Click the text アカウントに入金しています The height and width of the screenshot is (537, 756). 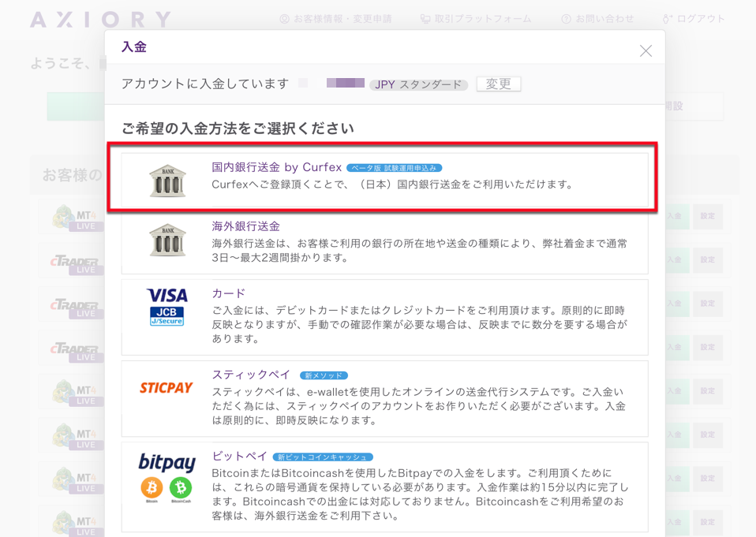(x=205, y=84)
